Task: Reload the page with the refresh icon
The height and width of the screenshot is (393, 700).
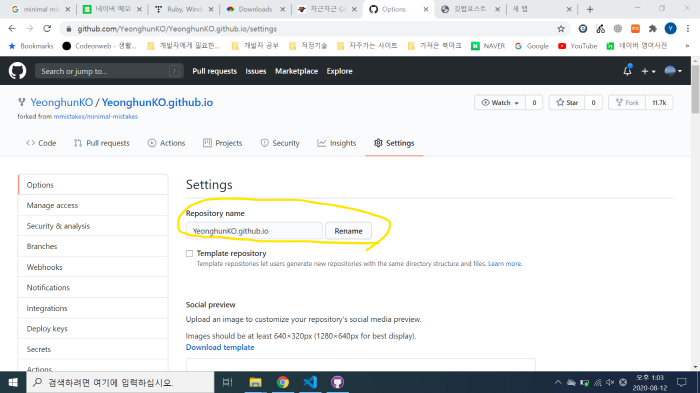Action: 47,29
